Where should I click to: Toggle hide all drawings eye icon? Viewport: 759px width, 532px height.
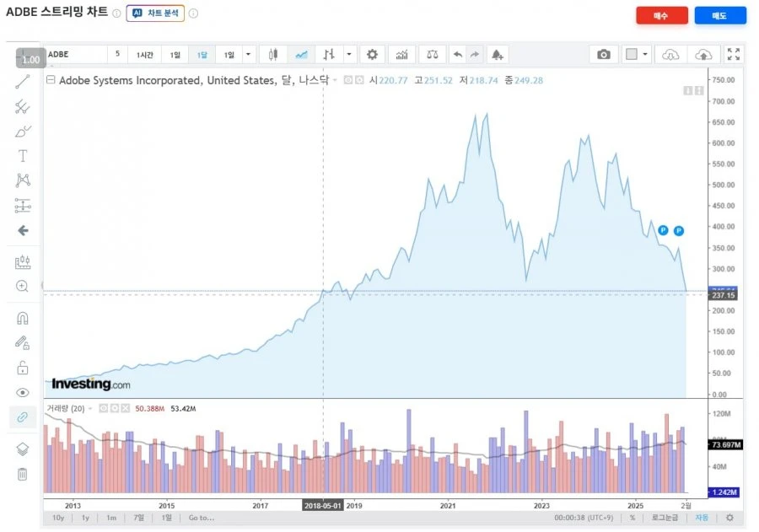(x=22, y=392)
